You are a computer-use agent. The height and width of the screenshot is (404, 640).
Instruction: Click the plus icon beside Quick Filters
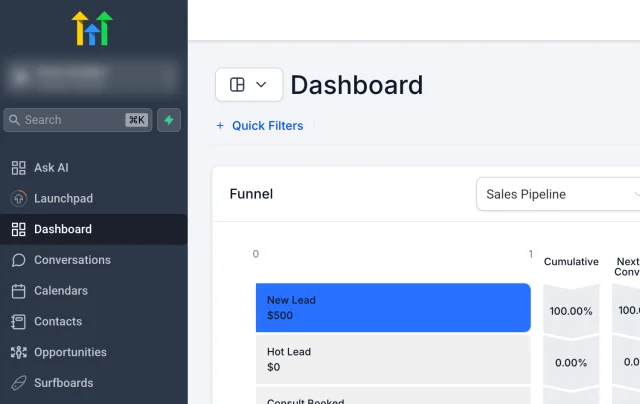pyautogui.click(x=220, y=126)
